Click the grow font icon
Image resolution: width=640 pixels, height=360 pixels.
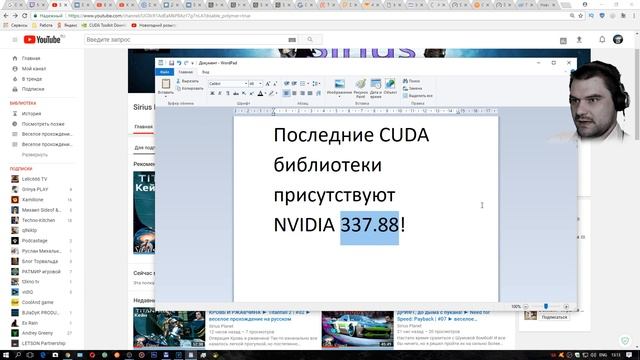coord(268,84)
